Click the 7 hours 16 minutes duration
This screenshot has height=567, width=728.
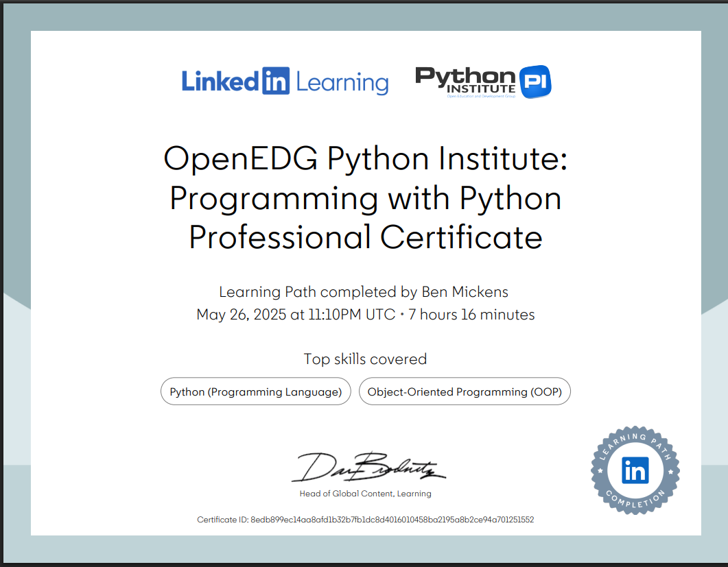471,315
